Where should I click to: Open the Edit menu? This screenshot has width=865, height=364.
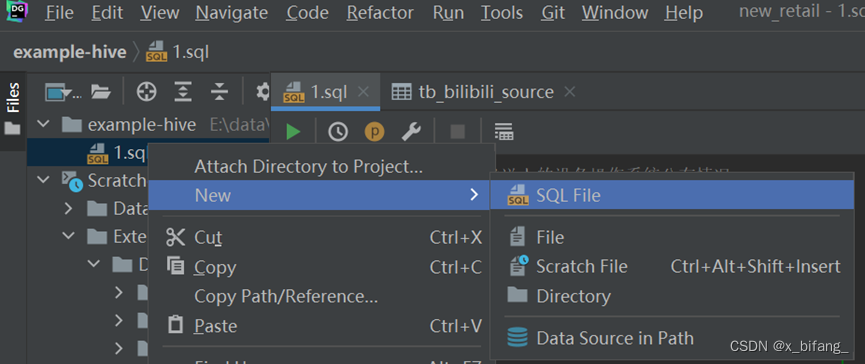point(108,12)
